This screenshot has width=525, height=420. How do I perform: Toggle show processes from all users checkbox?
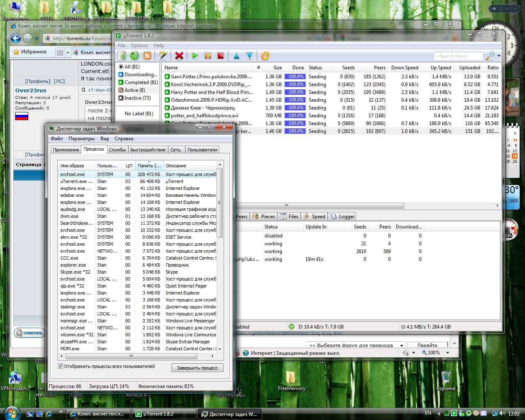click(61, 366)
